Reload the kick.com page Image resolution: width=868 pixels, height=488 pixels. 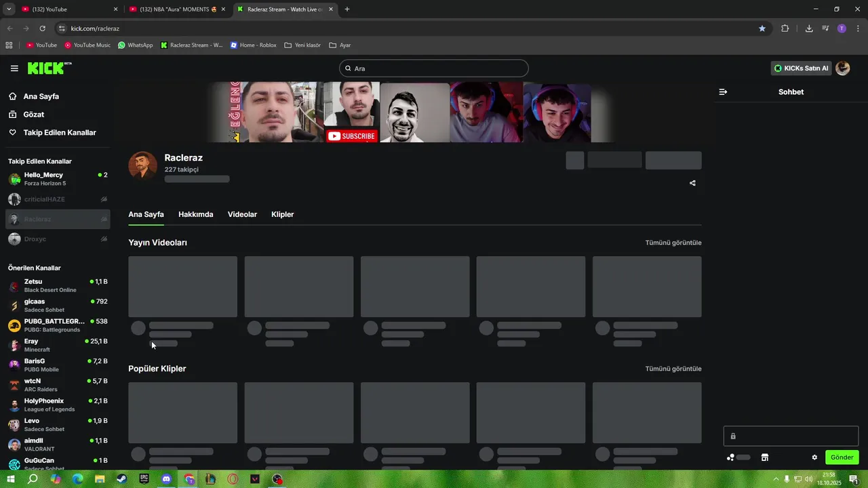pos(42,28)
